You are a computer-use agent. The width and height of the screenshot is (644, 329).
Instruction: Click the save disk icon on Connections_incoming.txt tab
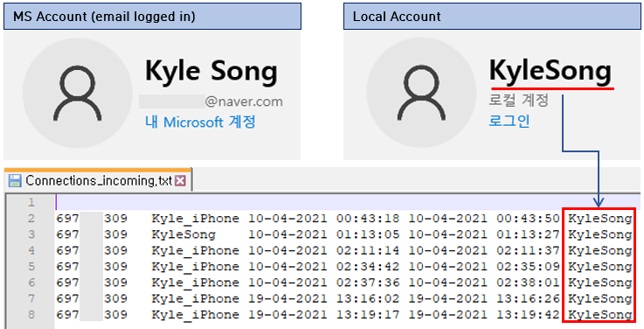(15, 181)
